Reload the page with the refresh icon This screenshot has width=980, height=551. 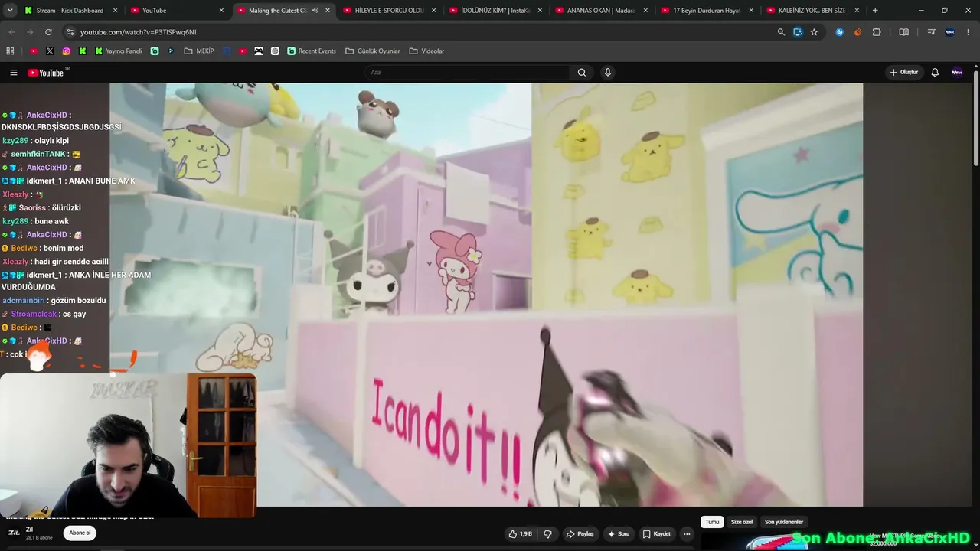coord(48,32)
